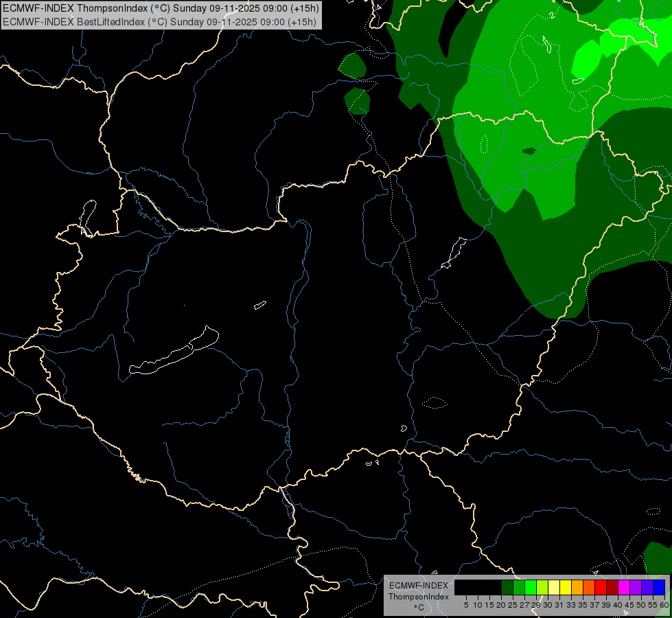The image size is (672, 618).
Task: Click the legend scale value 20
Action: coord(501,605)
